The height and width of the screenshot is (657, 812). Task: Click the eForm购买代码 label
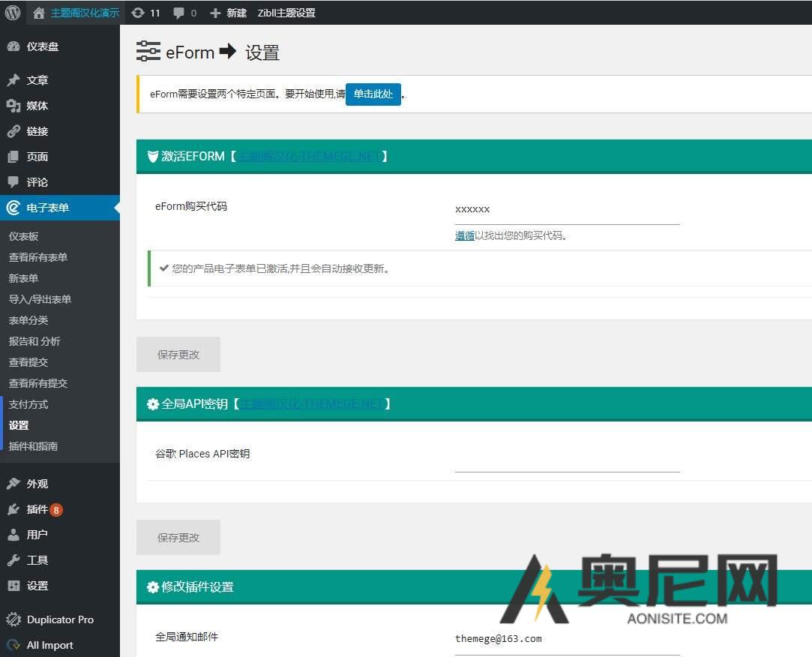[x=191, y=206]
